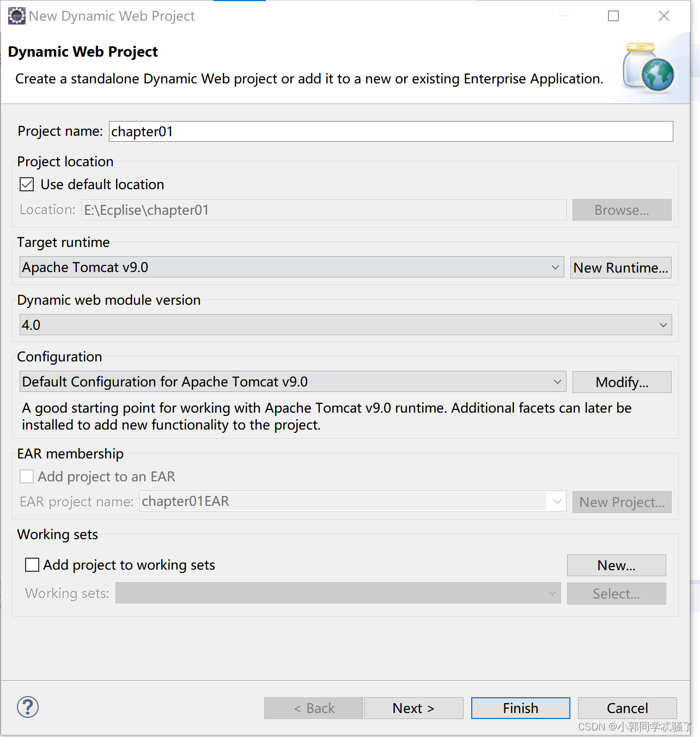Open the Target runtime dropdown
The width and height of the screenshot is (700, 737).
coord(555,267)
